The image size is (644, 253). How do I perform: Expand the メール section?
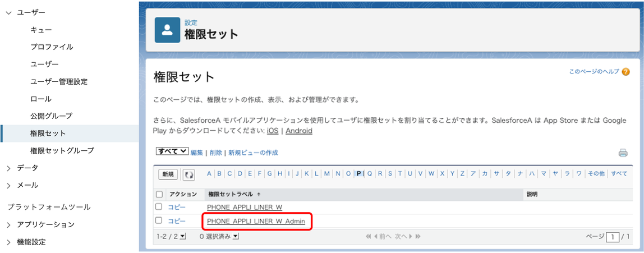[x=9, y=185]
